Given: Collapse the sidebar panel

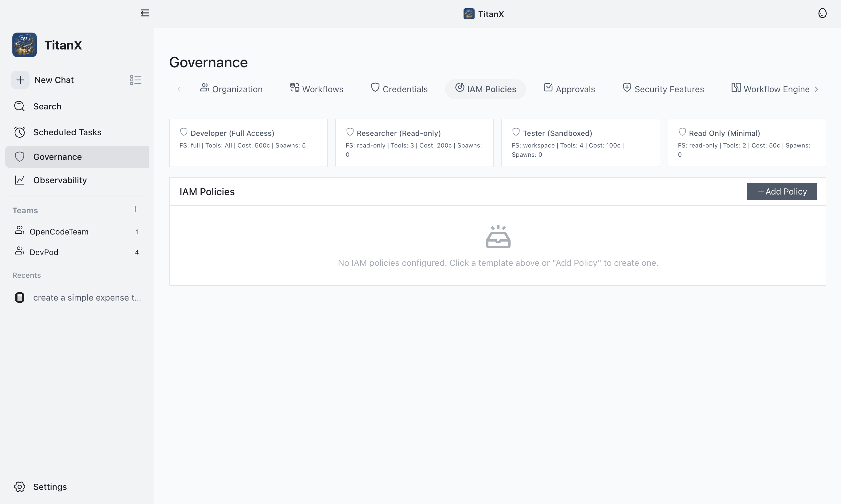Looking at the screenshot, I should (145, 13).
